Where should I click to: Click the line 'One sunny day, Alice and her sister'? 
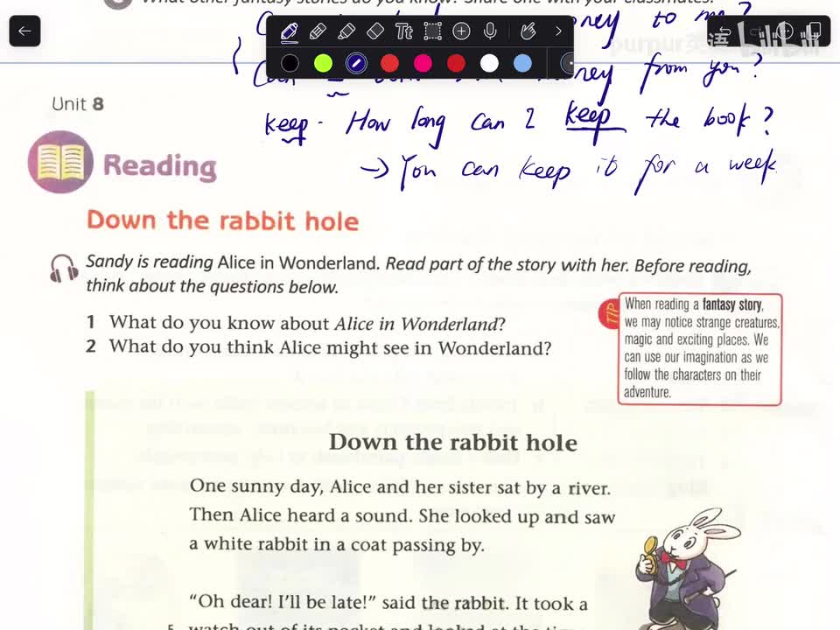coord(400,487)
